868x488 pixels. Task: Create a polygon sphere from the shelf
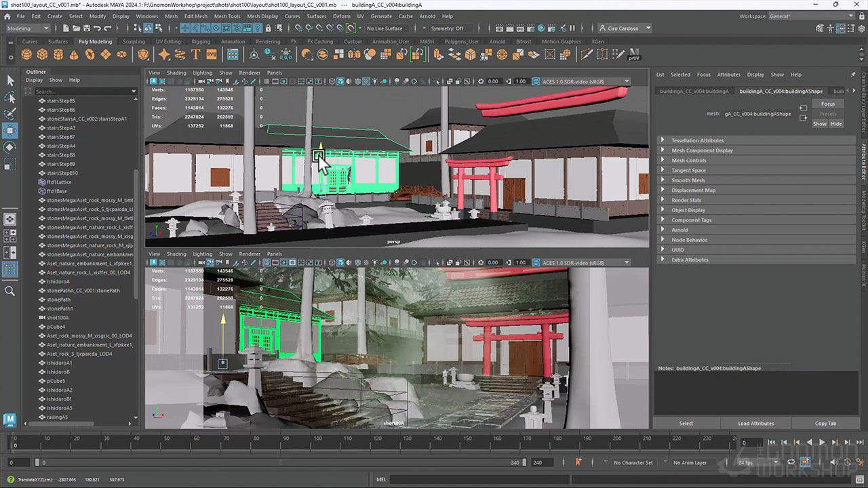(x=27, y=54)
